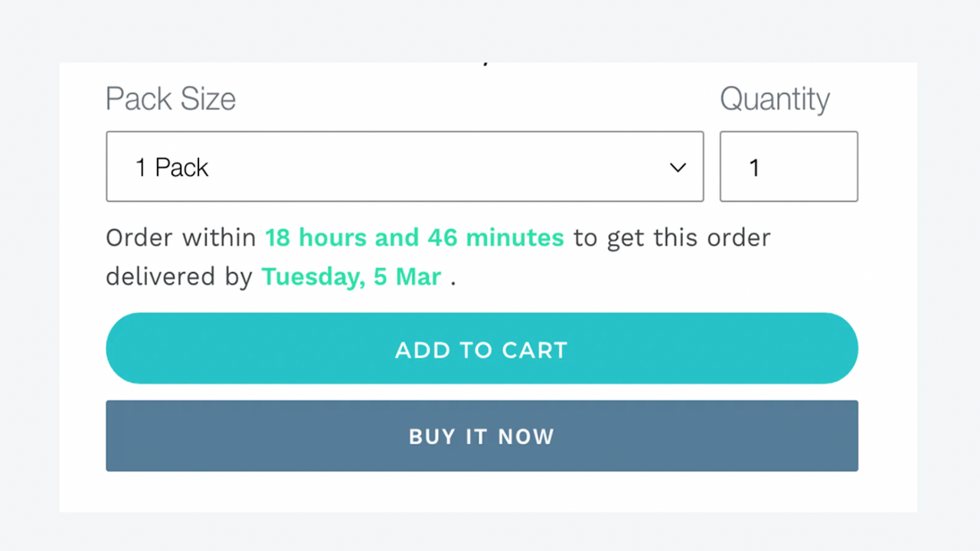The height and width of the screenshot is (551, 980).
Task: Click the green 'Tuesday, 5 Mar' delivery date
Action: (351, 277)
